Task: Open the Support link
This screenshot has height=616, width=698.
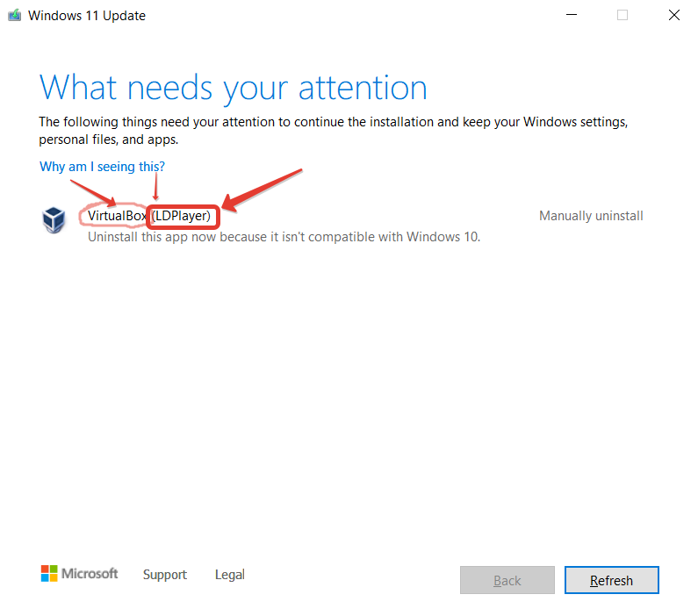Action: [165, 575]
